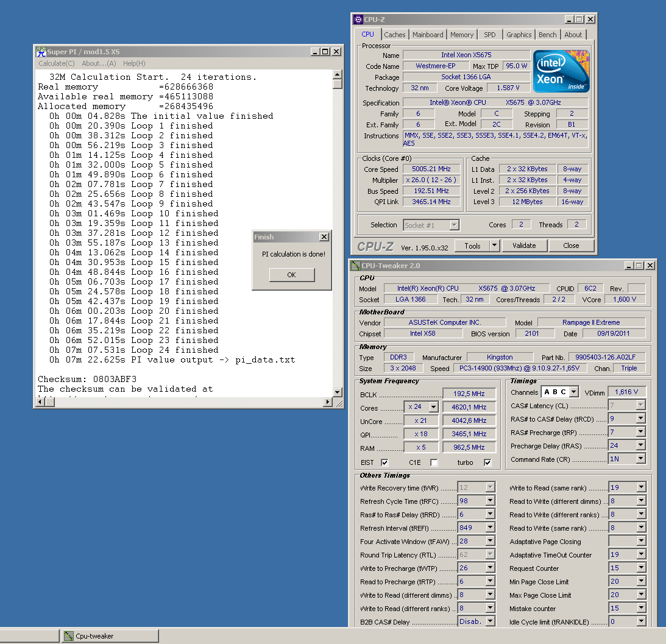Click the Multiplier x 26.0 ( 12 - 26 ) value
Screen dimensions: 666x644
click(431, 180)
